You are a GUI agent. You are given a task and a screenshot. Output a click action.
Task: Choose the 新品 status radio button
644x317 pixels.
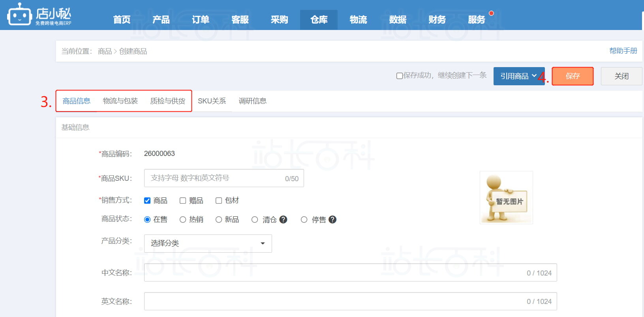[219, 219]
